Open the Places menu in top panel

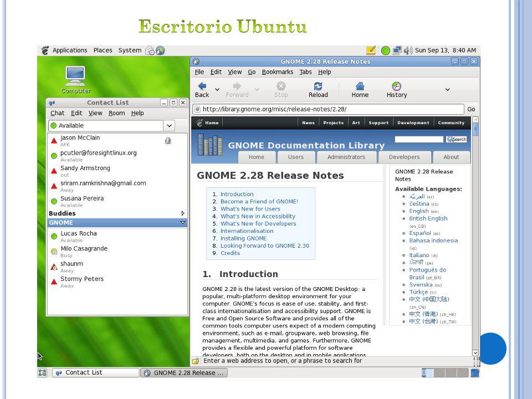point(103,50)
